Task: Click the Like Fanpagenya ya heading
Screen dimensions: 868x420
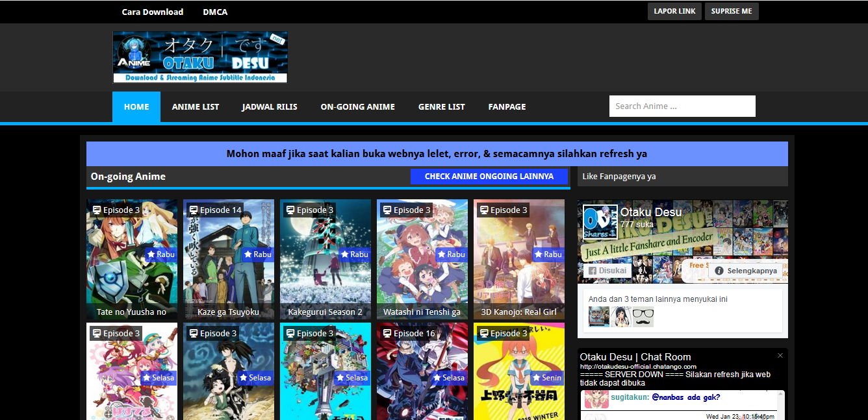Action: [x=619, y=177]
